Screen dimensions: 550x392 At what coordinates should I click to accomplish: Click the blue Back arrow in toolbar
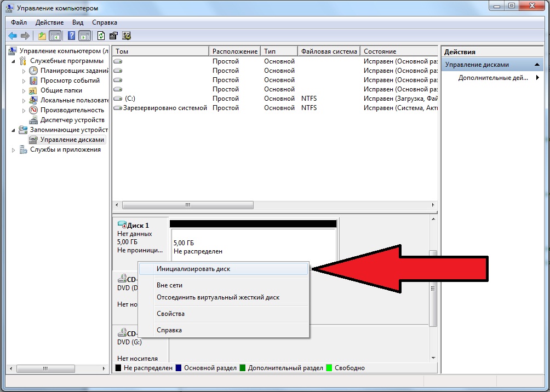13,36
